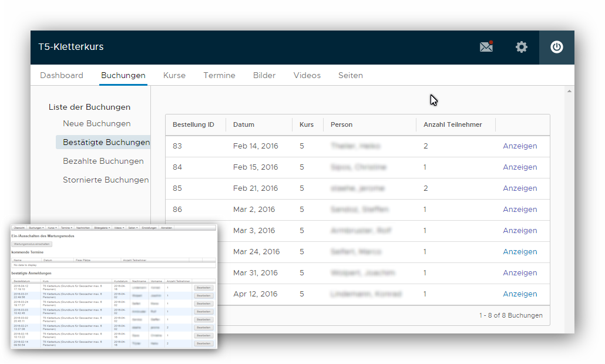This screenshot has height=364, width=605.
Task: Open settings via the gear icon
Action: [522, 47]
